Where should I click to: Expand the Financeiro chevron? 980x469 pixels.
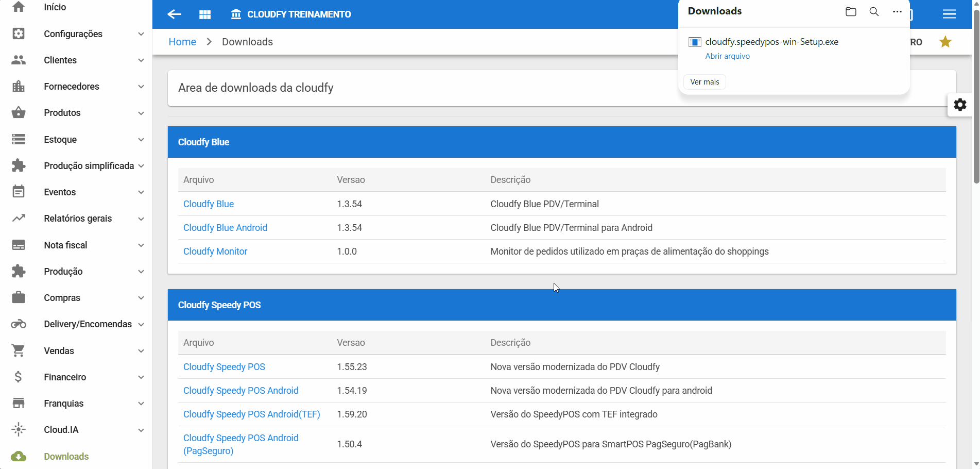tap(141, 377)
